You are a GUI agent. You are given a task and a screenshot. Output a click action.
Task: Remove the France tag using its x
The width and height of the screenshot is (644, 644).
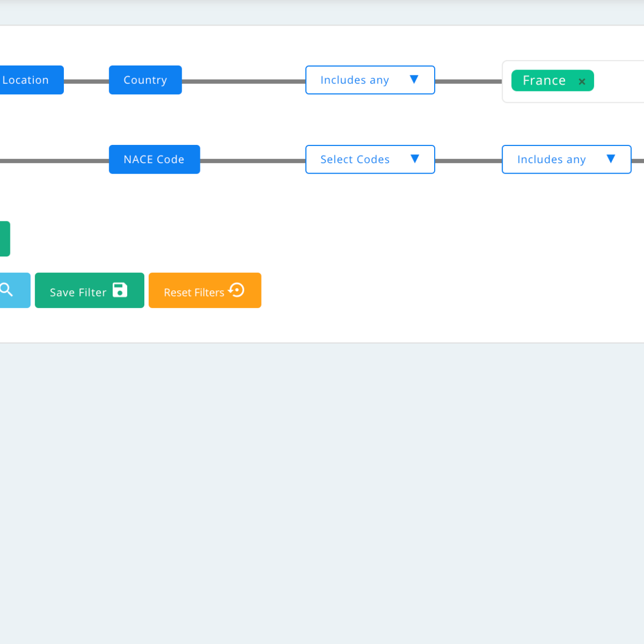[x=582, y=82]
